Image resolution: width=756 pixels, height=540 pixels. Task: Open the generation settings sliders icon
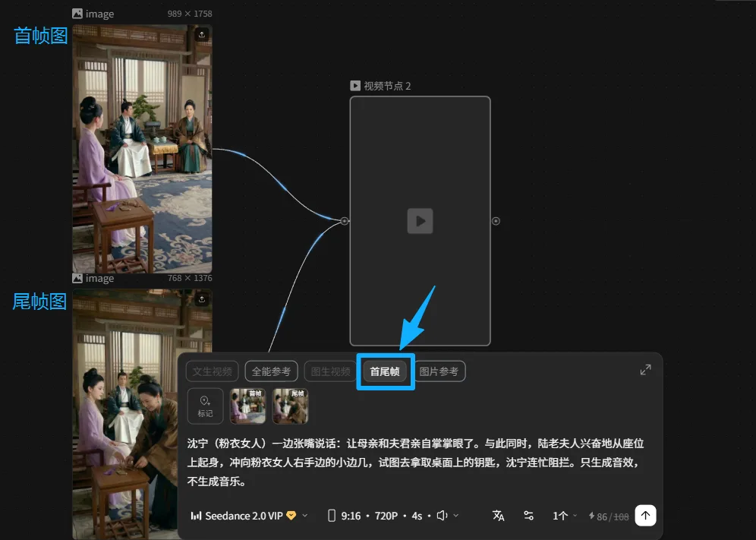coord(528,516)
